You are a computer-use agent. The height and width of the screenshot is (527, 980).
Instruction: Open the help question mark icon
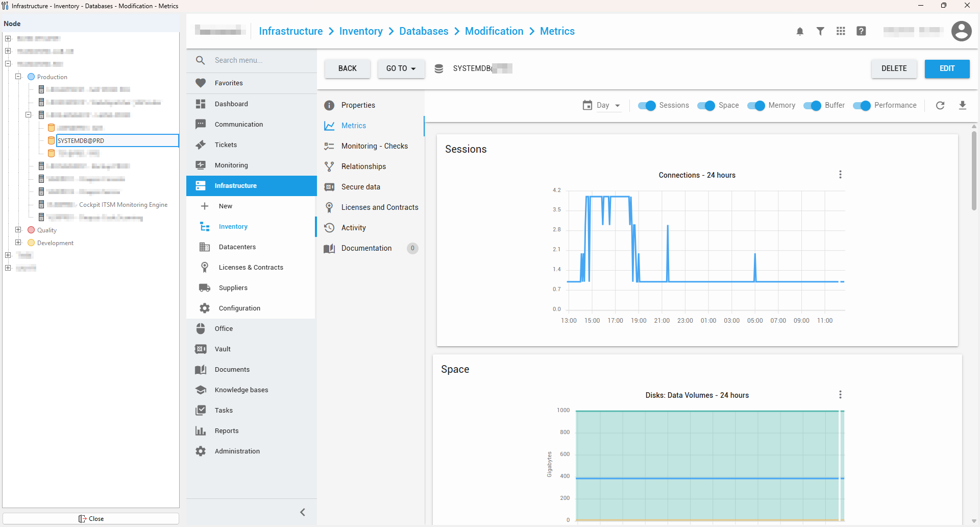861,31
